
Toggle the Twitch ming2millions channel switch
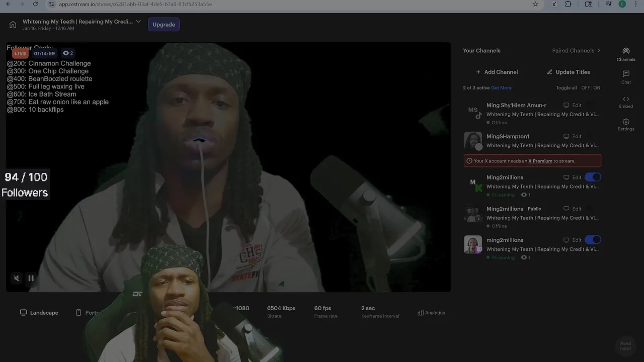[593, 240]
